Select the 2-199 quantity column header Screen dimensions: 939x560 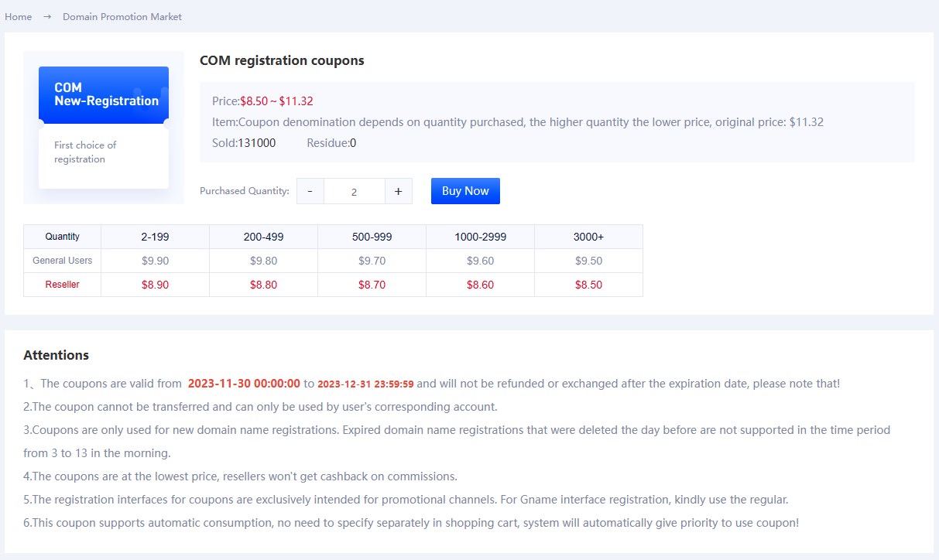coord(155,237)
